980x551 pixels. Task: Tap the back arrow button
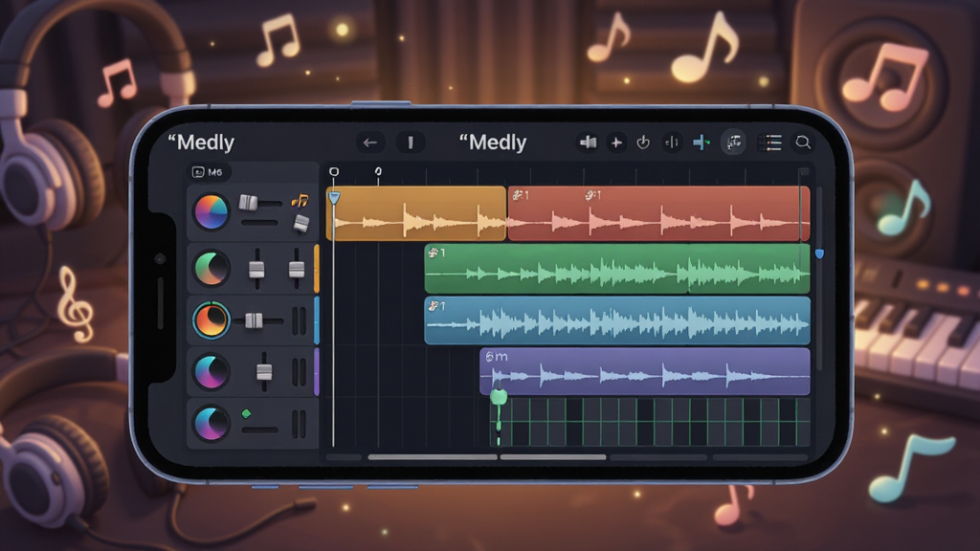(x=370, y=143)
